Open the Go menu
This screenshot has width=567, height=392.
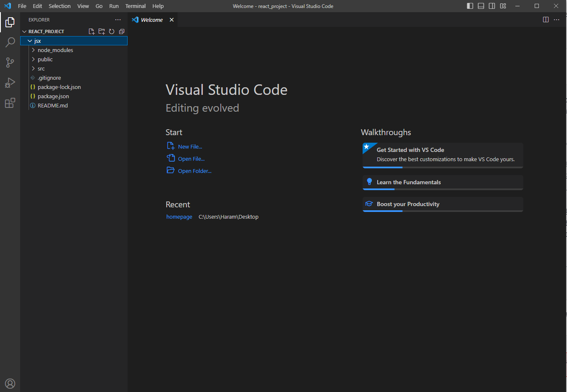click(x=99, y=6)
